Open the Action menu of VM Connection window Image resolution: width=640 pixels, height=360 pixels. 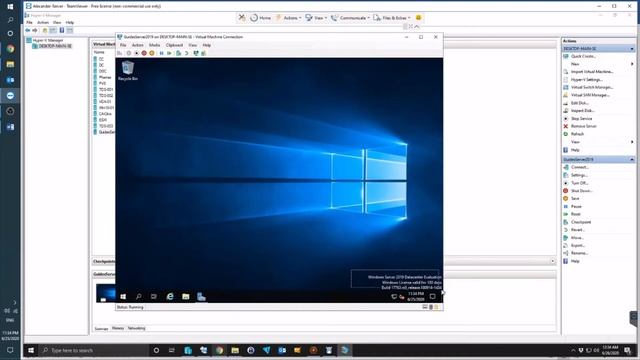138,45
